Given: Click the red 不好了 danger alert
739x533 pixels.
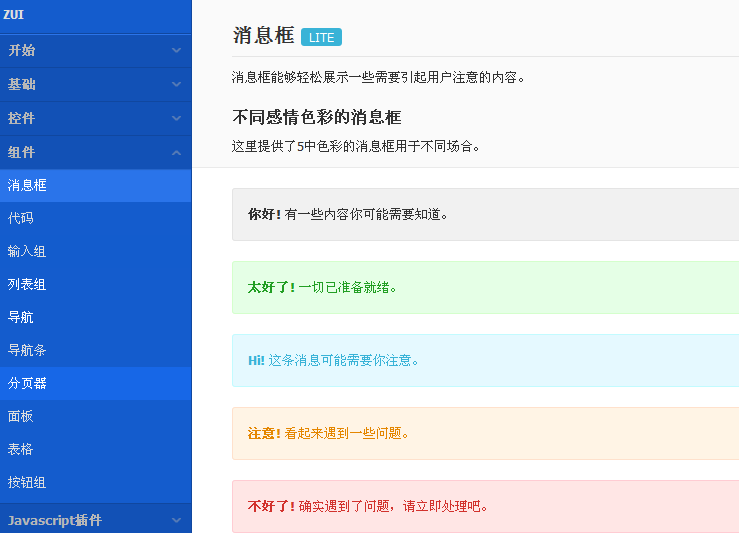Looking at the screenshot, I should (x=485, y=506).
